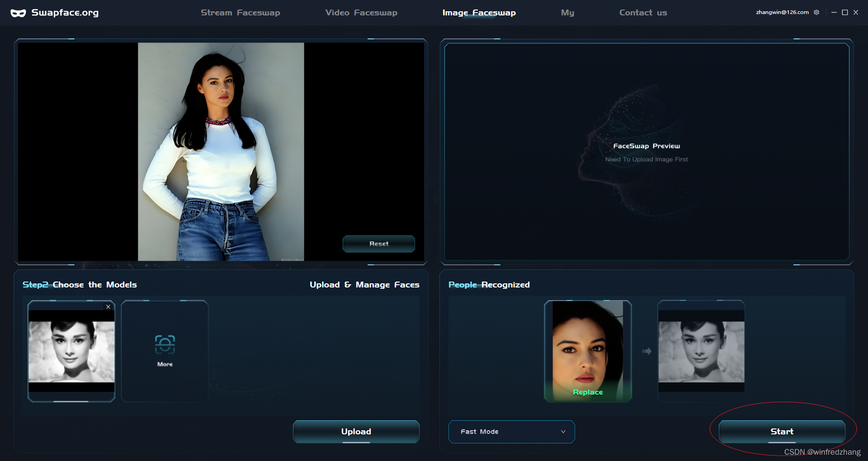Go to the My tab

[x=568, y=13]
